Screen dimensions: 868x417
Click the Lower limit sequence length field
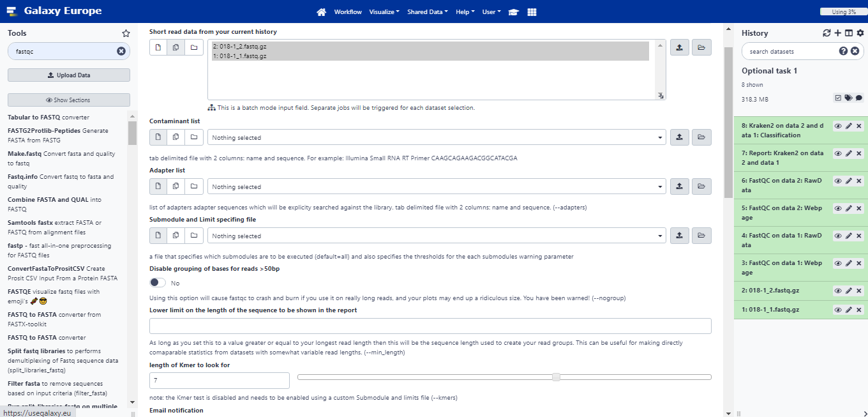click(430, 326)
